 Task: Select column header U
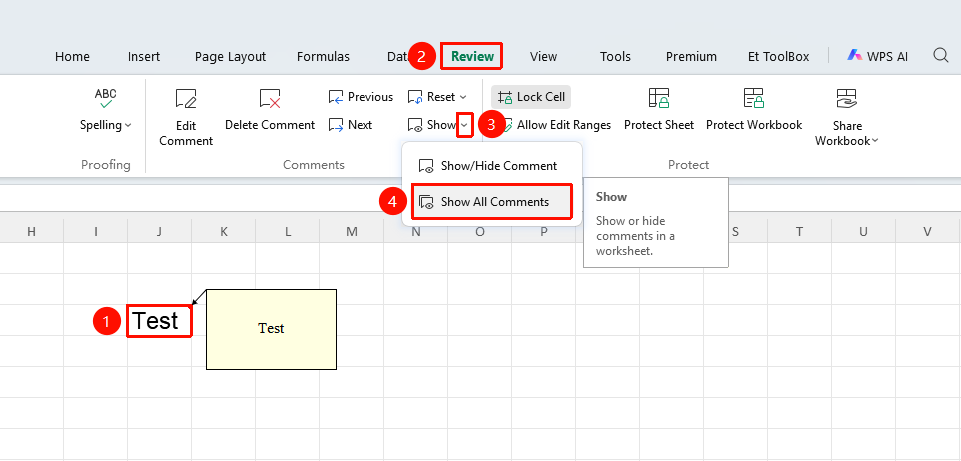click(x=864, y=231)
